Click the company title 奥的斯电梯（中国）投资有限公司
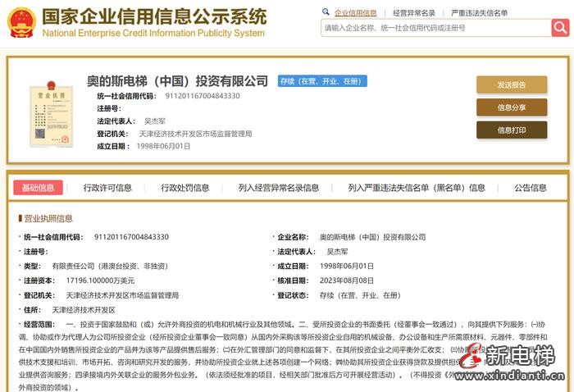The width and height of the screenshot is (574, 392). coord(178,81)
